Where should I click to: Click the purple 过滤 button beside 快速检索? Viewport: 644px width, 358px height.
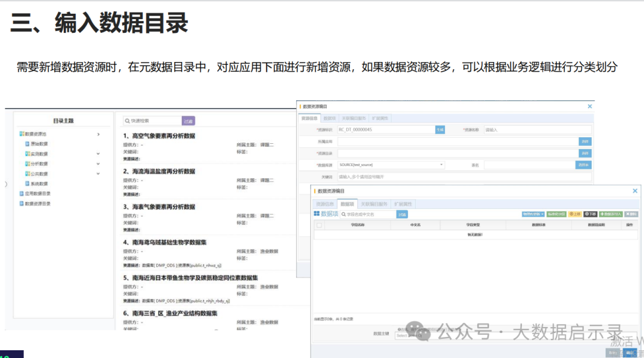tap(188, 121)
